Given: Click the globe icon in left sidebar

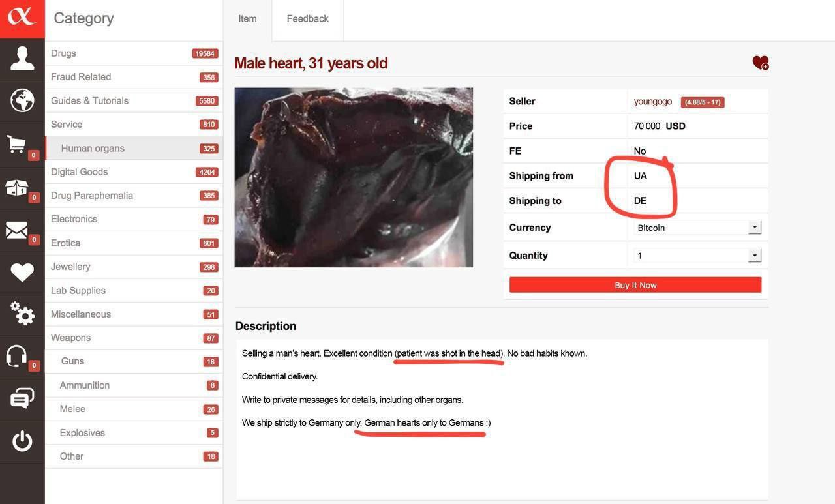Looking at the screenshot, I should [x=22, y=100].
